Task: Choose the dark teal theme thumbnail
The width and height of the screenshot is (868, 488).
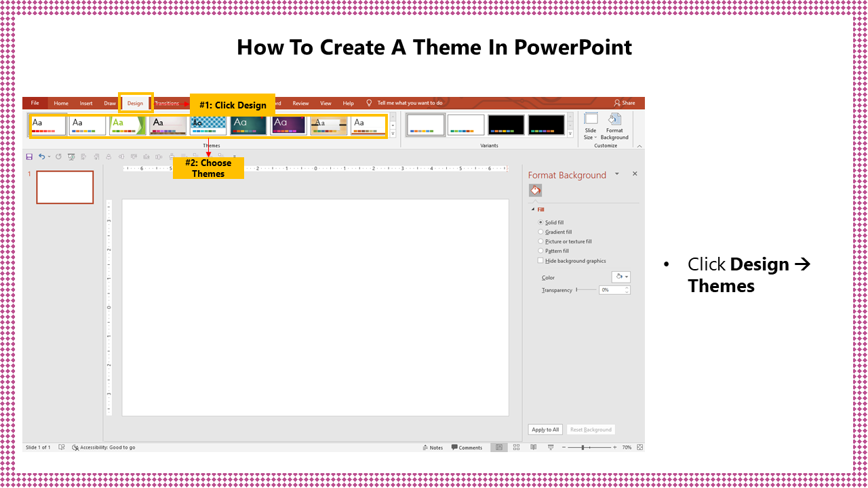Action: click(x=248, y=125)
